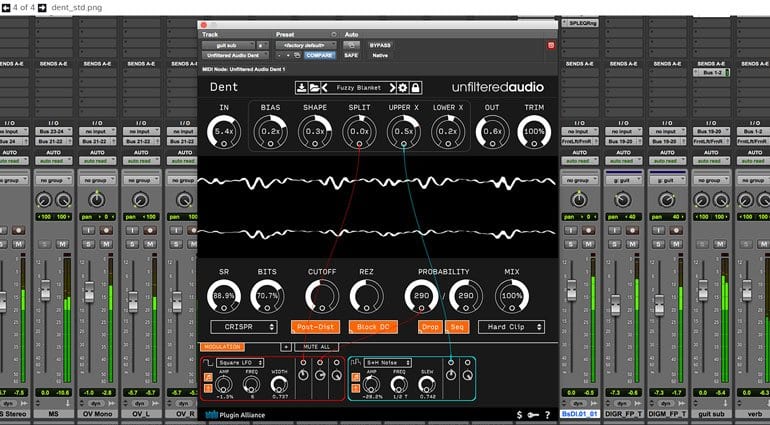Screen dimensions: 770x425
Task: Toggle the Post-Dist filter button
Action: pyautogui.click(x=315, y=327)
